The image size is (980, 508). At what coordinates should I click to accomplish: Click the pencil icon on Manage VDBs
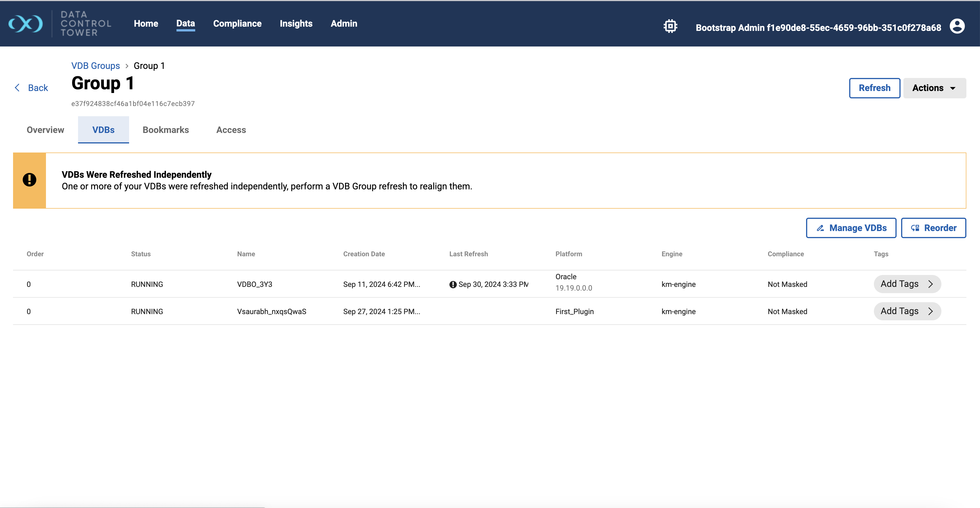point(820,228)
